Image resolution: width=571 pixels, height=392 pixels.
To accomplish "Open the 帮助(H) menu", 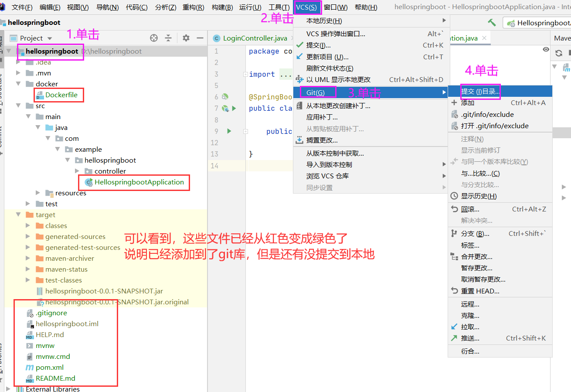I will click(x=366, y=7).
